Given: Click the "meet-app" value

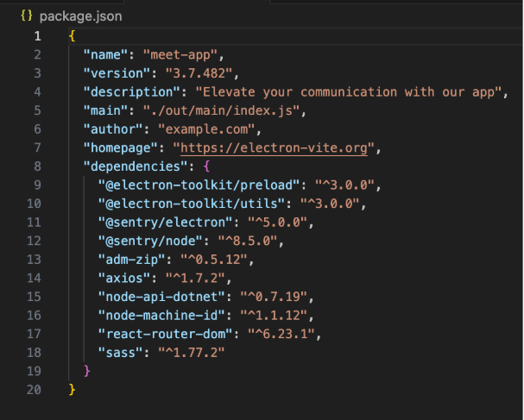Looking at the screenshot, I should click(x=180, y=54).
